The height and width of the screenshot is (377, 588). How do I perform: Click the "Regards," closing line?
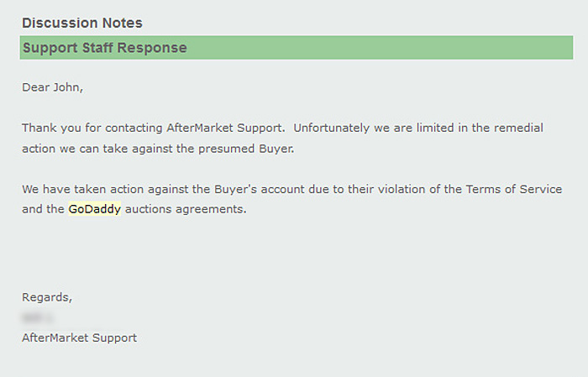[47, 297]
